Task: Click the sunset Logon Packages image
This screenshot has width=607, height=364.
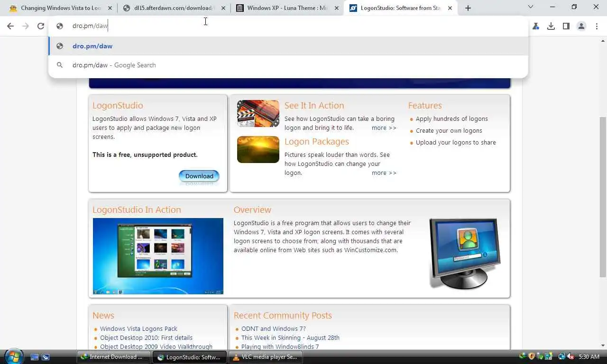Action: [258, 150]
